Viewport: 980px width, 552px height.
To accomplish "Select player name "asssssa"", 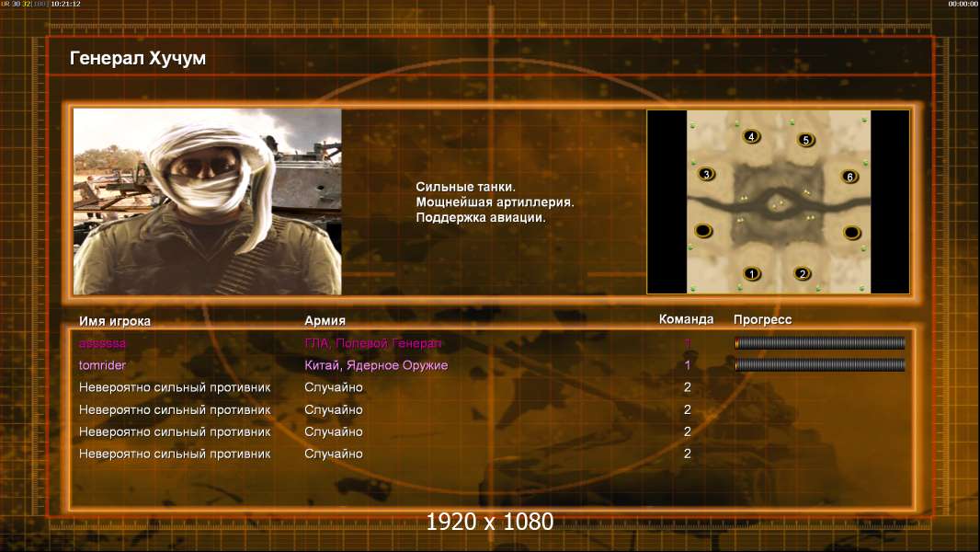I will 102,343.
